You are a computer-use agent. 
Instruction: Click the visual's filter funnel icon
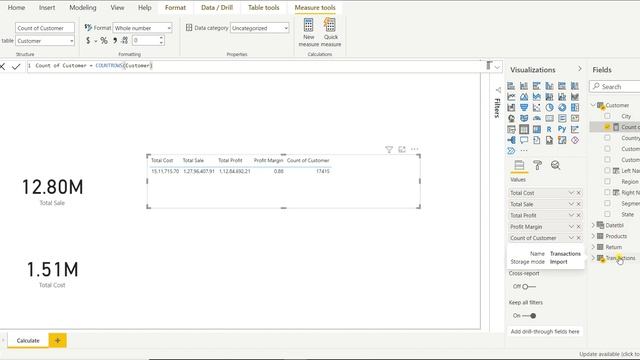click(389, 150)
